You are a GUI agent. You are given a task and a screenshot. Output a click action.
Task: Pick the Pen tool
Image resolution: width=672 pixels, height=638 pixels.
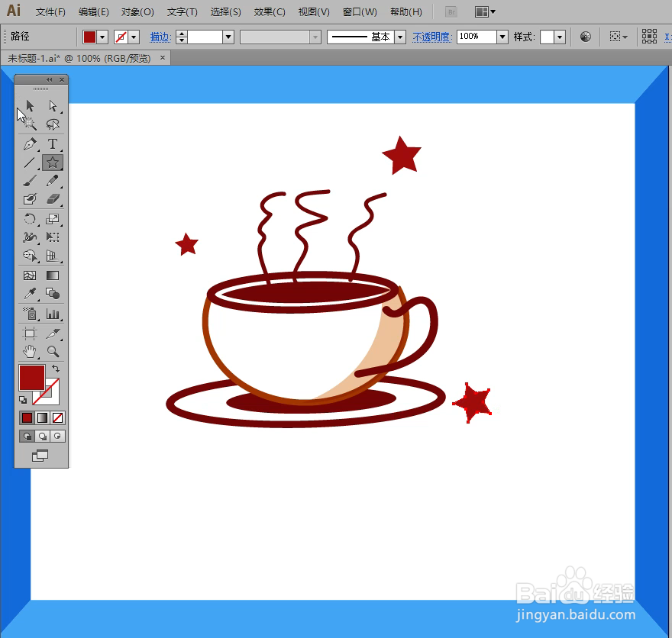coord(28,143)
